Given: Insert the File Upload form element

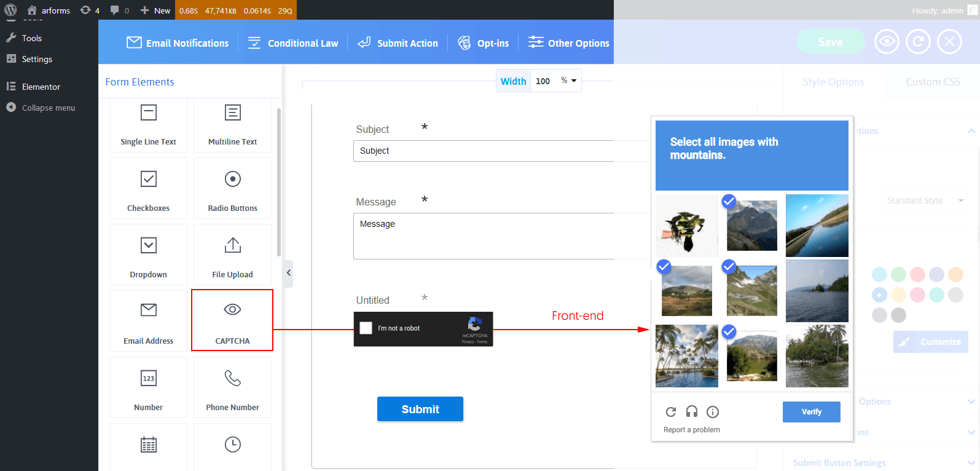Looking at the screenshot, I should (232, 255).
